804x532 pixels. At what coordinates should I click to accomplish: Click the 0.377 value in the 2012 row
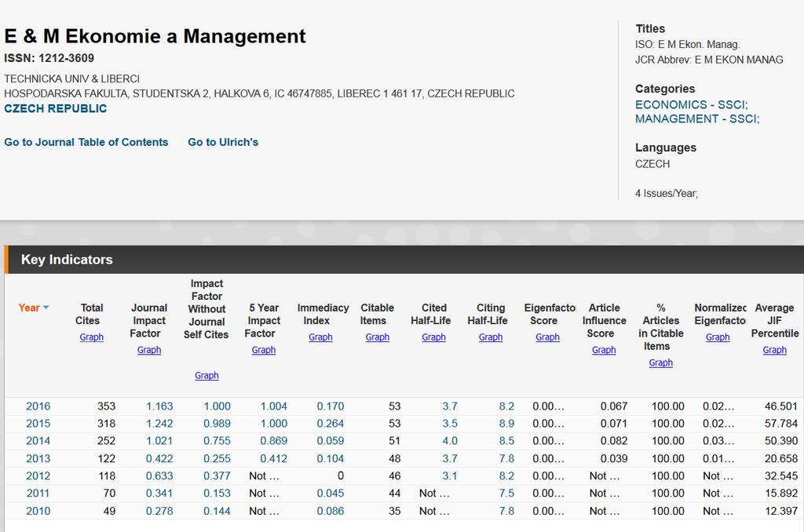(217, 476)
